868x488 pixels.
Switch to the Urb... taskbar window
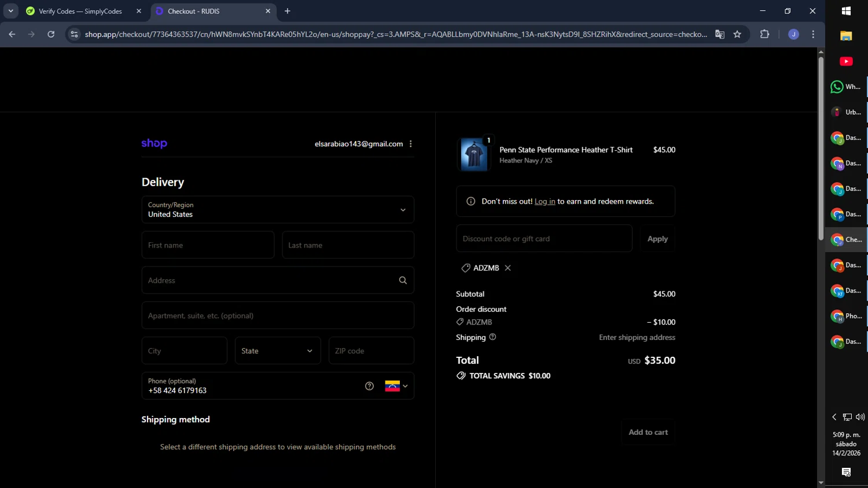[x=846, y=112]
